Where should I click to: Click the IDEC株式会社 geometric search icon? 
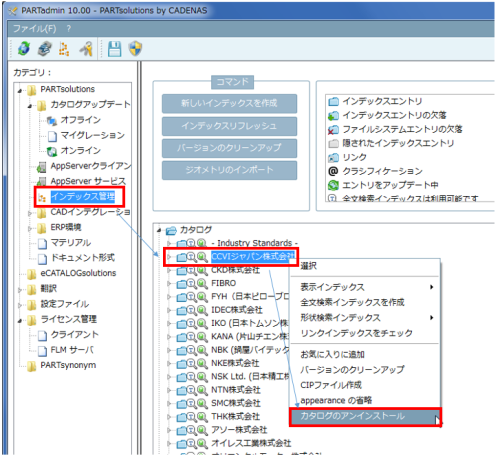[202, 310]
